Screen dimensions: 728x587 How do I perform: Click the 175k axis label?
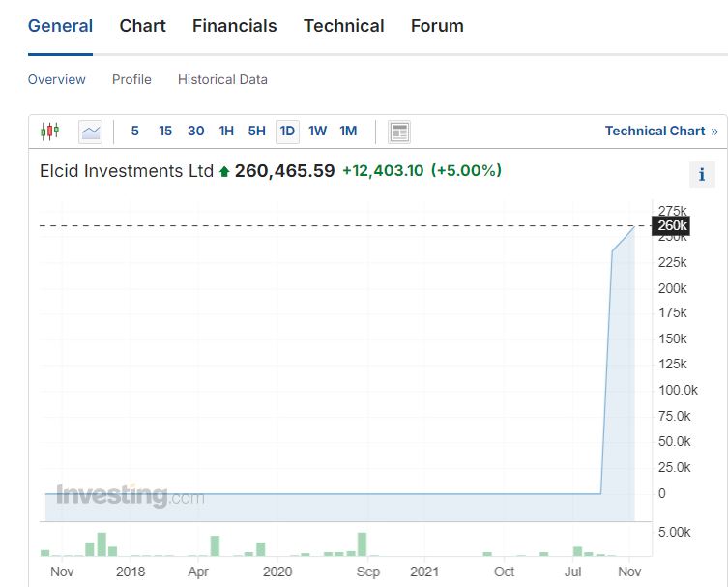click(x=672, y=313)
